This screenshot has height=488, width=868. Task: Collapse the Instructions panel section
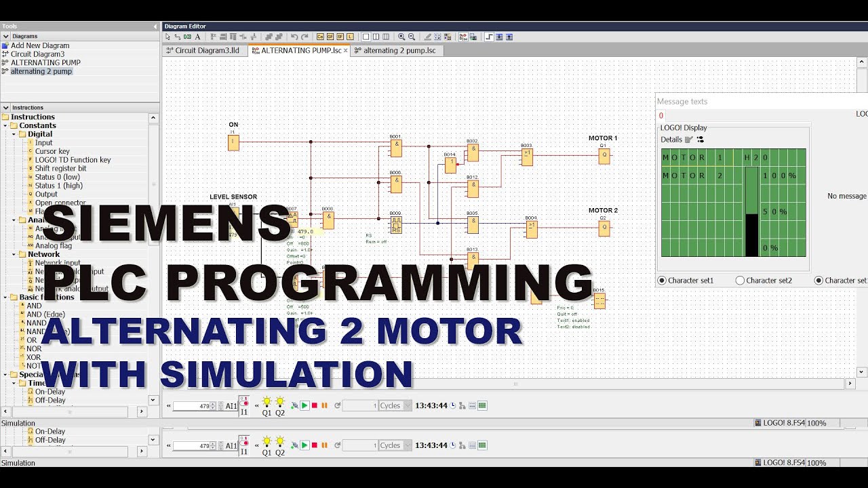click(5, 107)
